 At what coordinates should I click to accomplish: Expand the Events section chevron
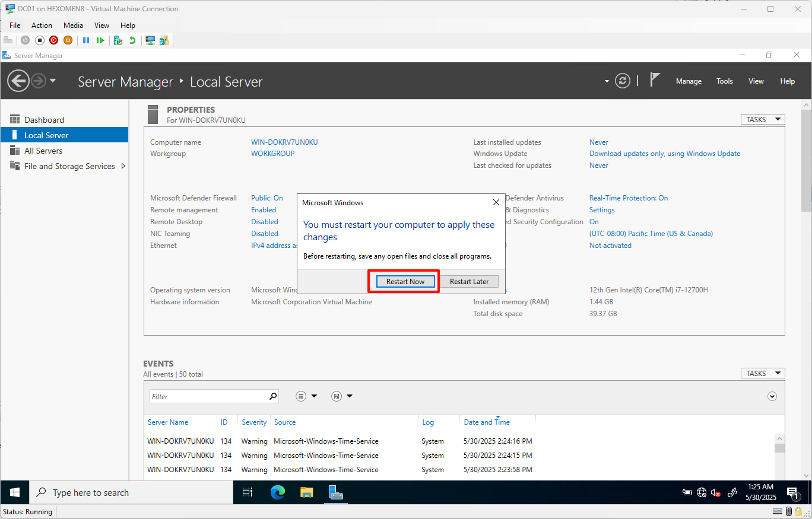pyautogui.click(x=772, y=396)
